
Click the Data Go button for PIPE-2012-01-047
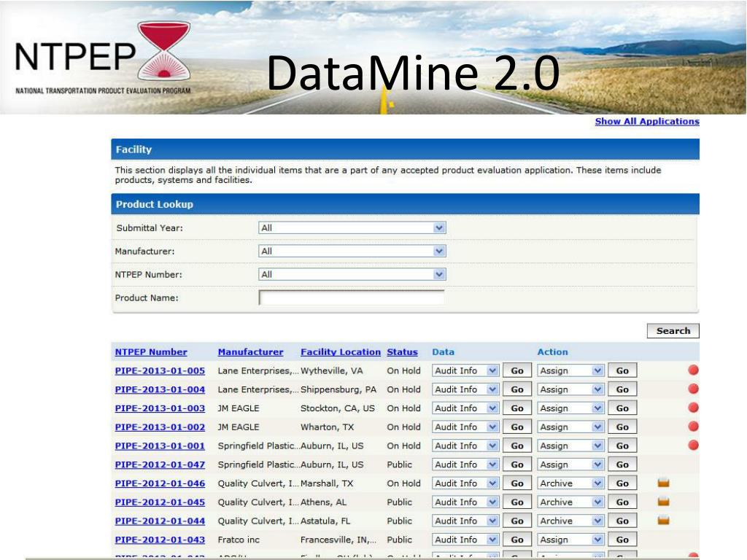517,464
